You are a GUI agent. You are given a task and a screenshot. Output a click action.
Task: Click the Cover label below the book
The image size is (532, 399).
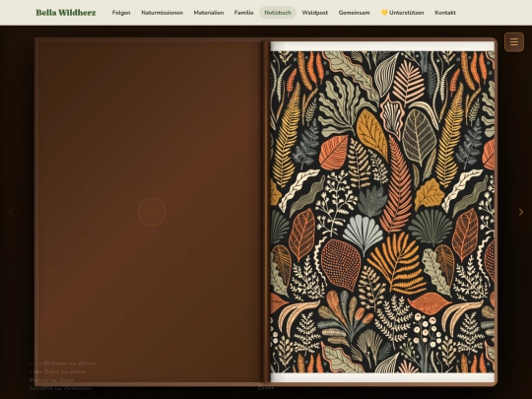tap(266, 387)
